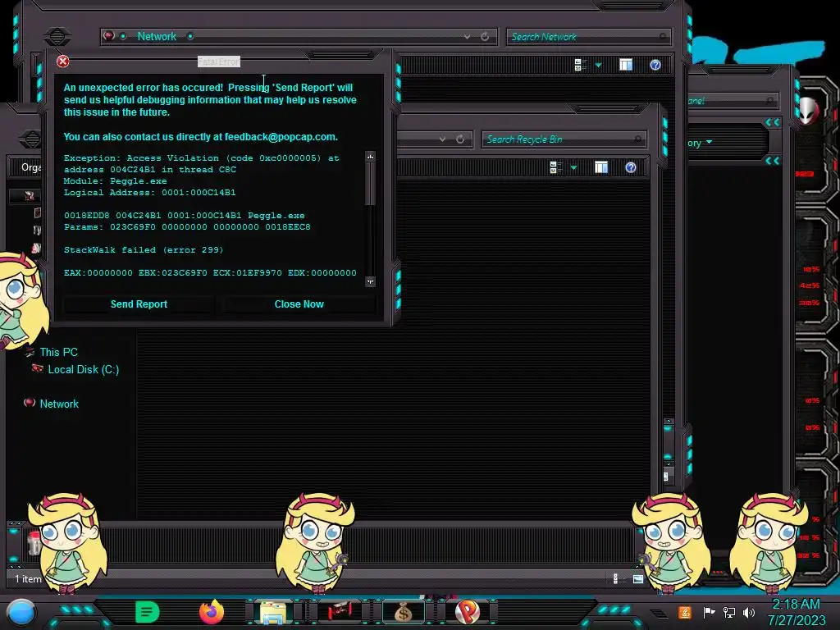Collapse lower double-chevron in right panel window
Screen dimensions: 840x630
pyautogui.click(x=773, y=161)
